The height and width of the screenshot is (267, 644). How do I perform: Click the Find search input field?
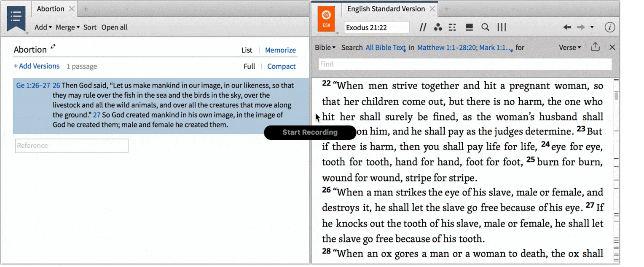tap(465, 64)
